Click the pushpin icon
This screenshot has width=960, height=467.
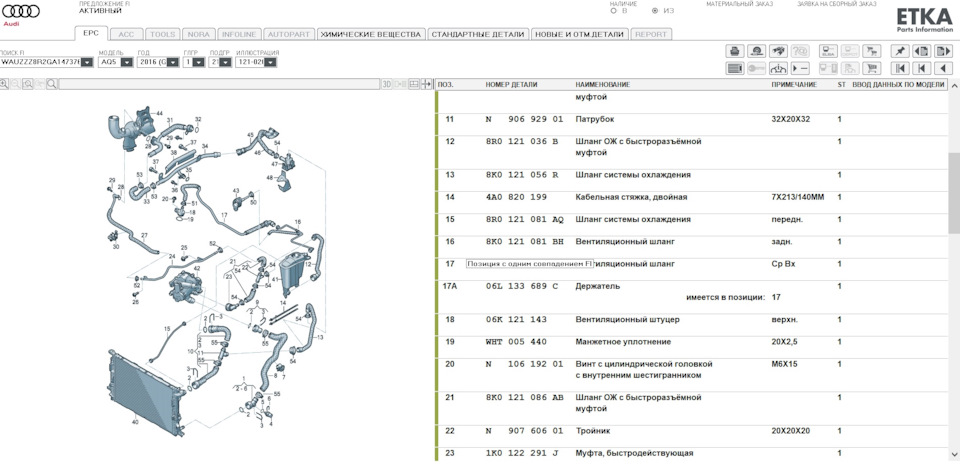coord(900,51)
